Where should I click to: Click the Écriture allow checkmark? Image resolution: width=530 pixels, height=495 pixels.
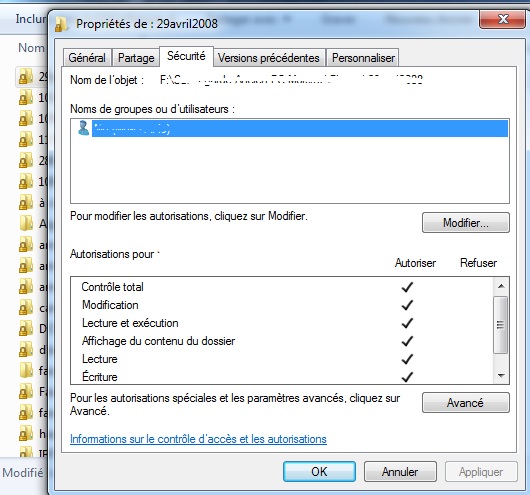click(x=407, y=377)
